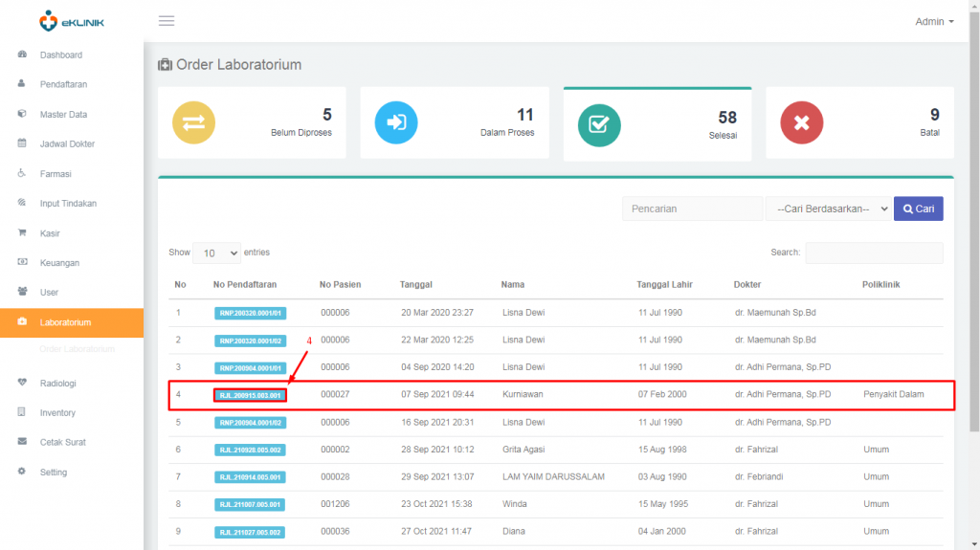Change the Show entries count dropdown
The image size is (980, 550).
[x=217, y=253]
